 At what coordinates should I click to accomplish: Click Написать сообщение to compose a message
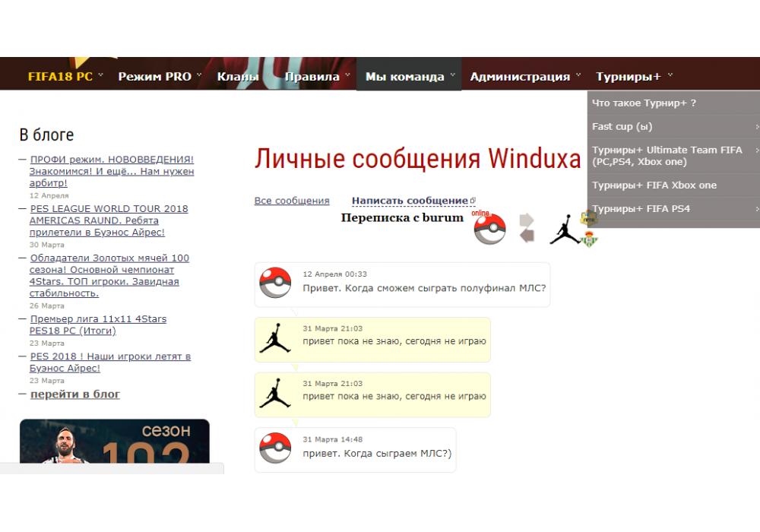click(410, 201)
